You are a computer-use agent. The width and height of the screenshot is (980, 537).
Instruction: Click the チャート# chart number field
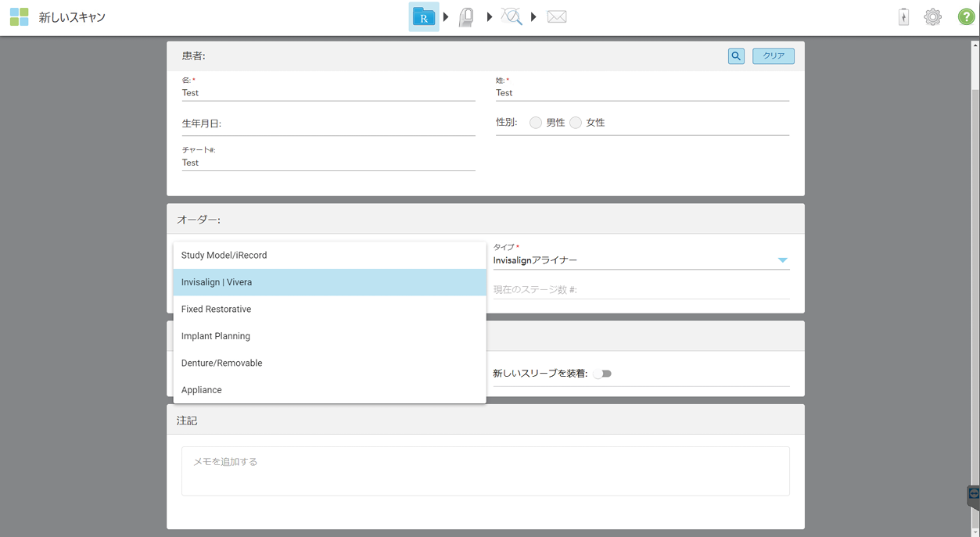click(x=328, y=163)
